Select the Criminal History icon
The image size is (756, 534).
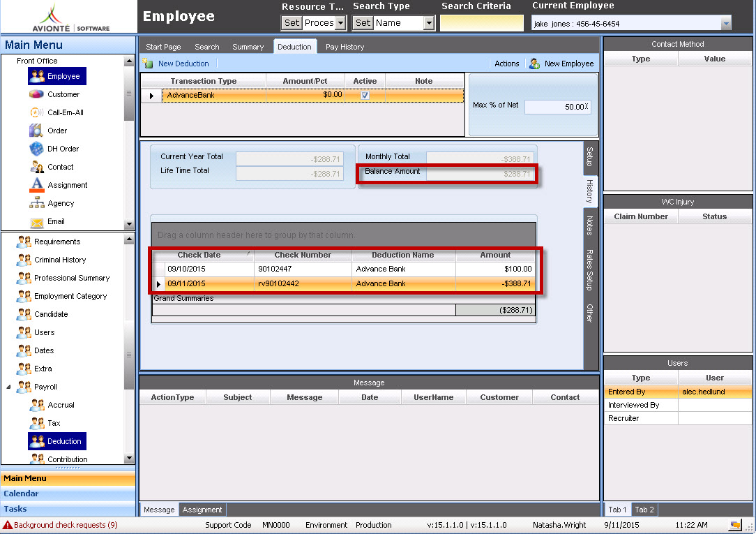(24, 260)
